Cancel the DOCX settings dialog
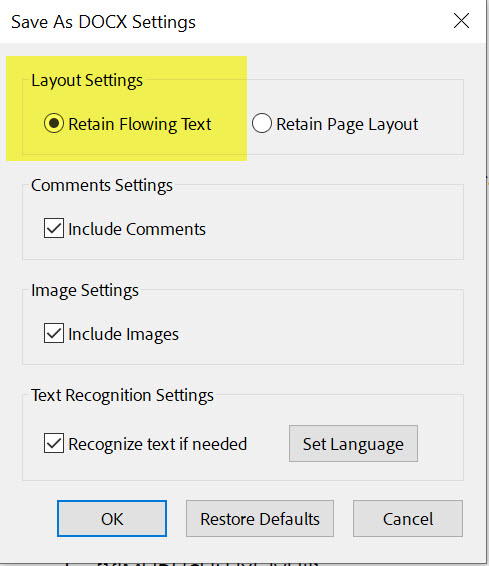Screen dimensions: 489x566 tap(408, 519)
